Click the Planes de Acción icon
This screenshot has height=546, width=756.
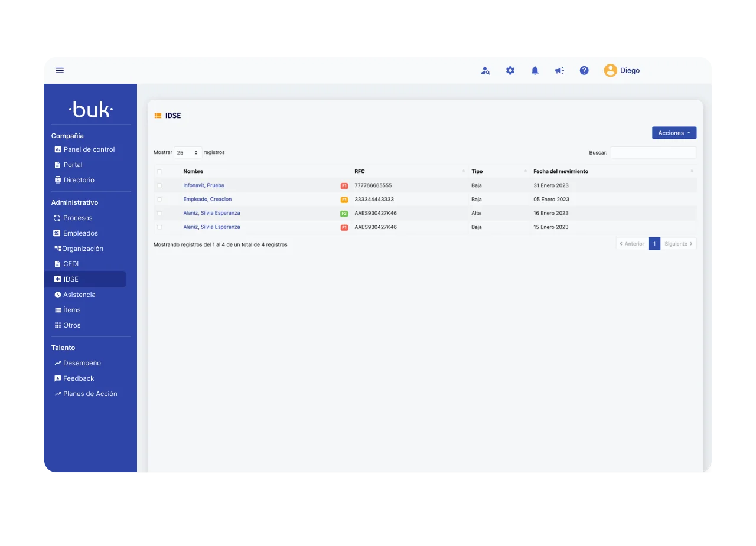click(x=57, y=394)
